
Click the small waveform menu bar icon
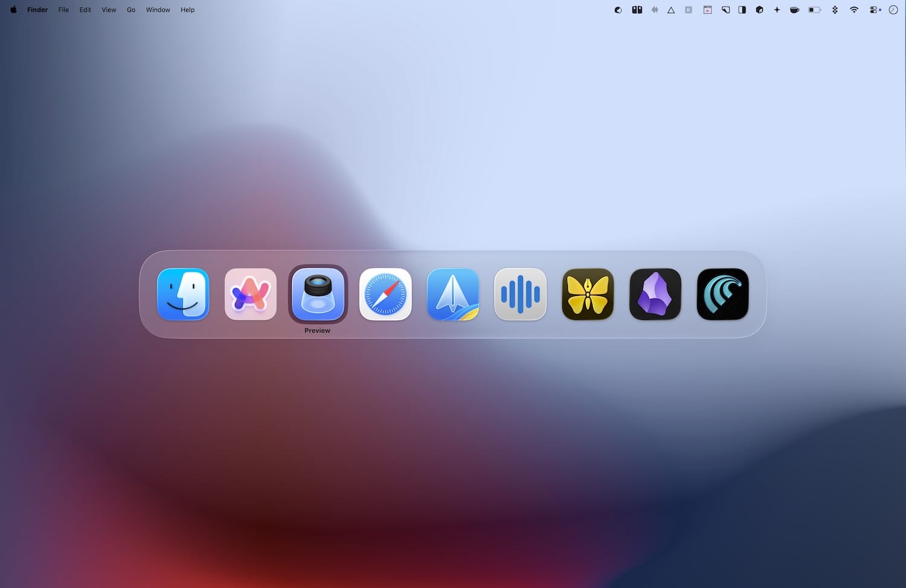(x=655, y=10)
